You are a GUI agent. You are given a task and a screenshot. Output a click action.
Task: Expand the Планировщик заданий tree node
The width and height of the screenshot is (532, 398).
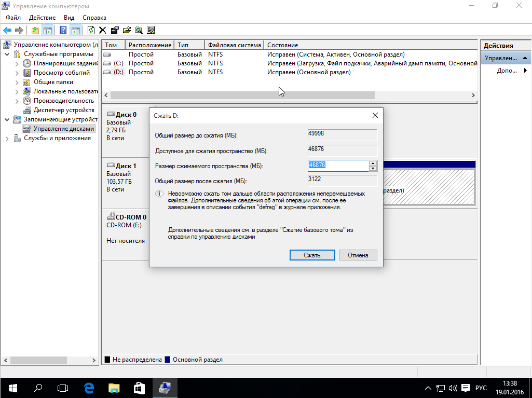[x=17, y=63]
